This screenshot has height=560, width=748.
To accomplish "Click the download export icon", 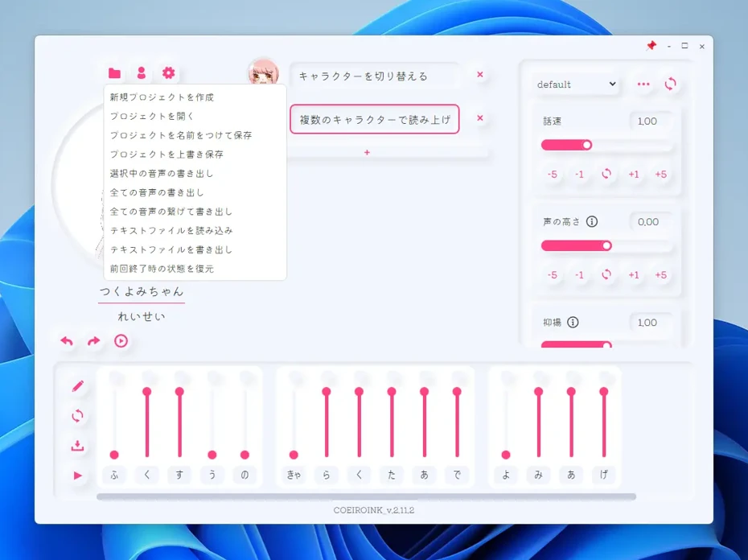I will [x=77, y=446].
